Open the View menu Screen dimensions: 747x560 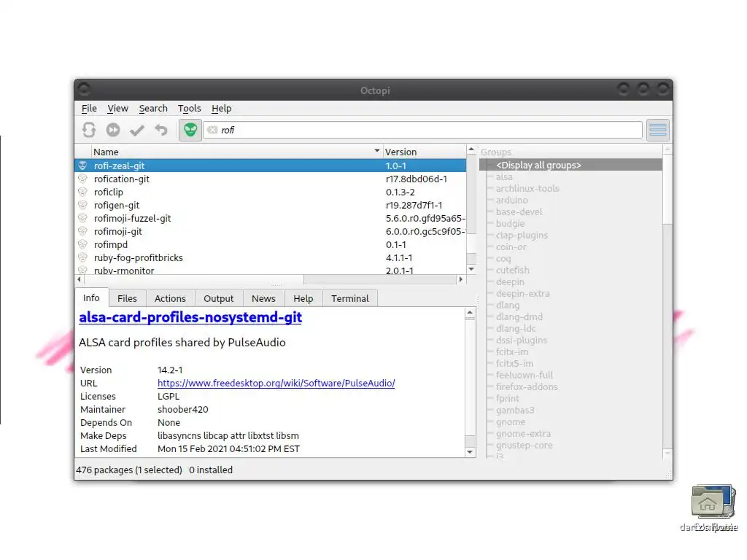coord(117,109)
